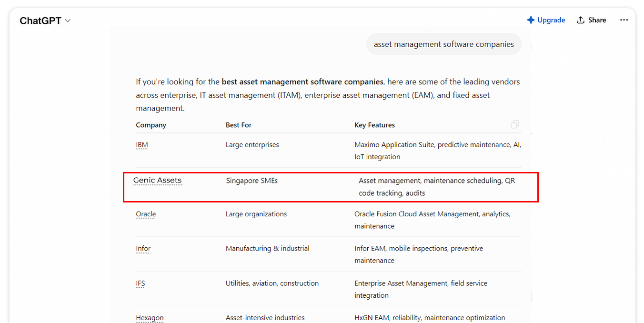Click the Upgrade button

click(x=546, y=20)
